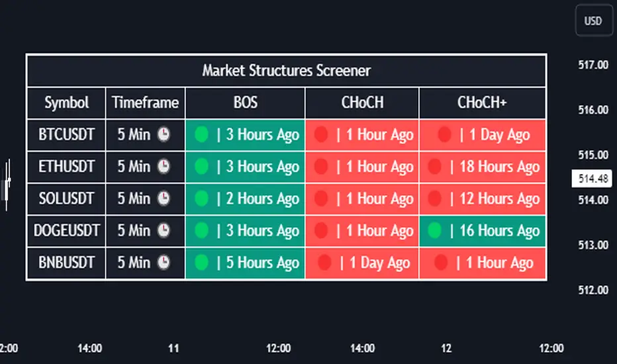The image size is (617, 364).
Task: Click the 517.00 price axis label
Action: click(593, 65)
